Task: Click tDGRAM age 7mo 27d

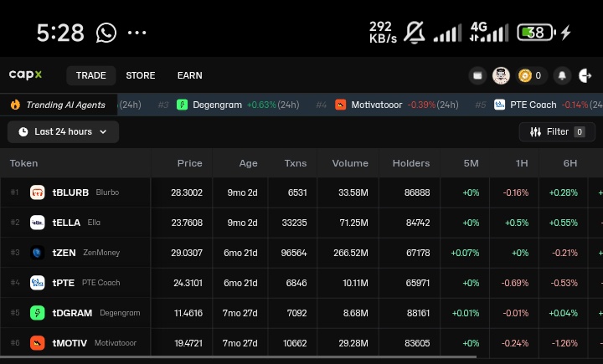Action: point(240,313)
